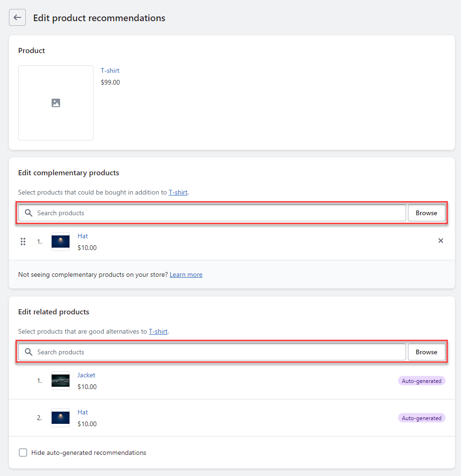Viewport: 461px width, 476px height.
Task: Click T-shirt link in complementary description
Action: point(178,192)
